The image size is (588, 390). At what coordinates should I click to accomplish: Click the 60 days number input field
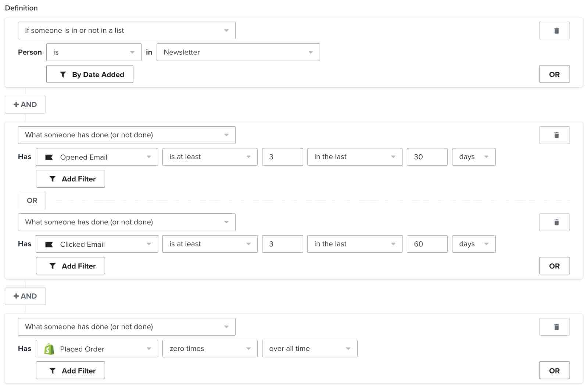coord(427,244)
